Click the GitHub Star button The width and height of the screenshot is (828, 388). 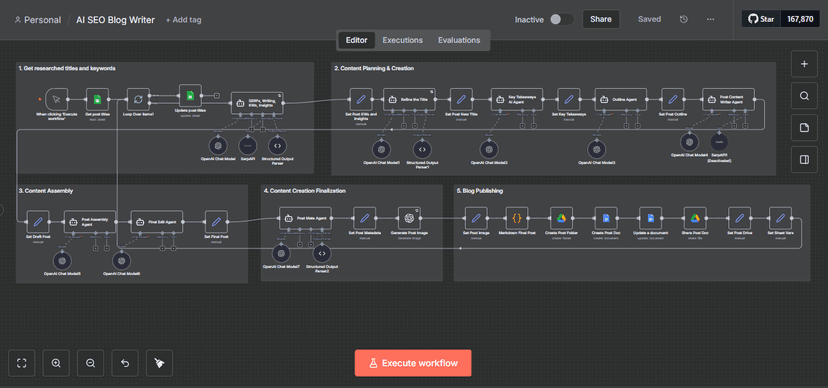click(x=761, y=19)
